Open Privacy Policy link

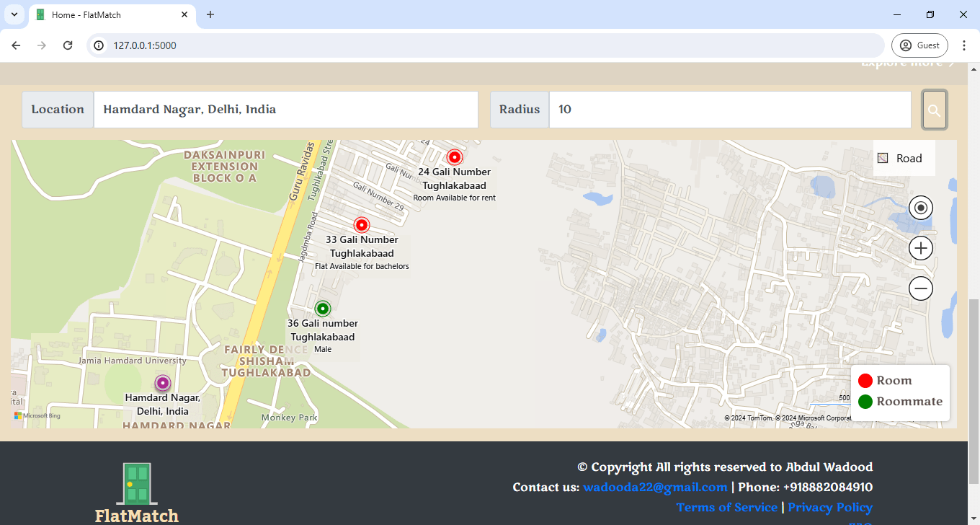[830, 508]
